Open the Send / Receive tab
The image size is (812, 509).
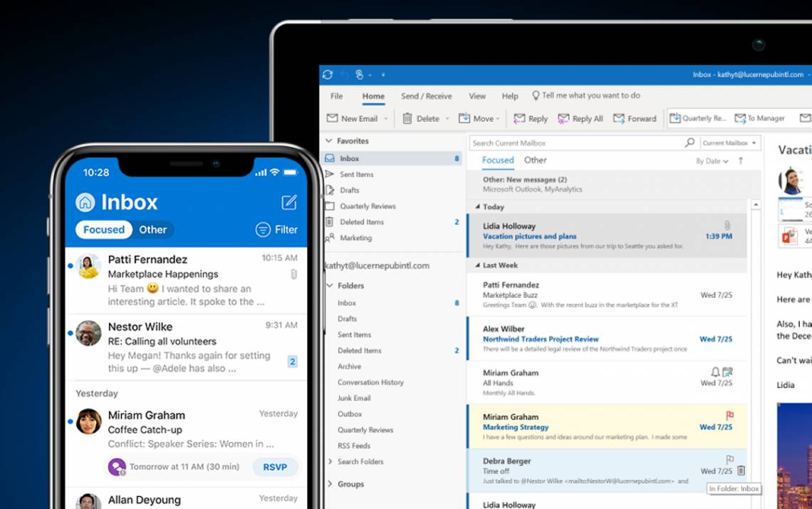(426, 96)
